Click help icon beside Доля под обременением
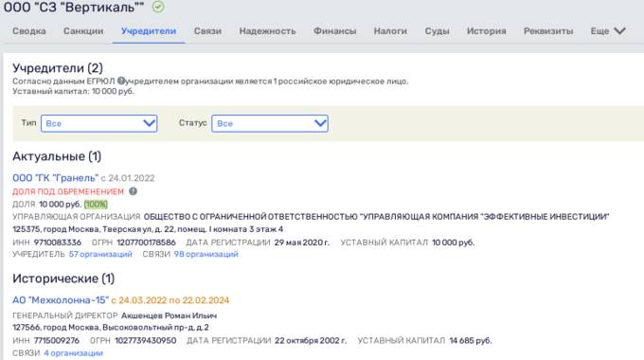 [134, 191]
